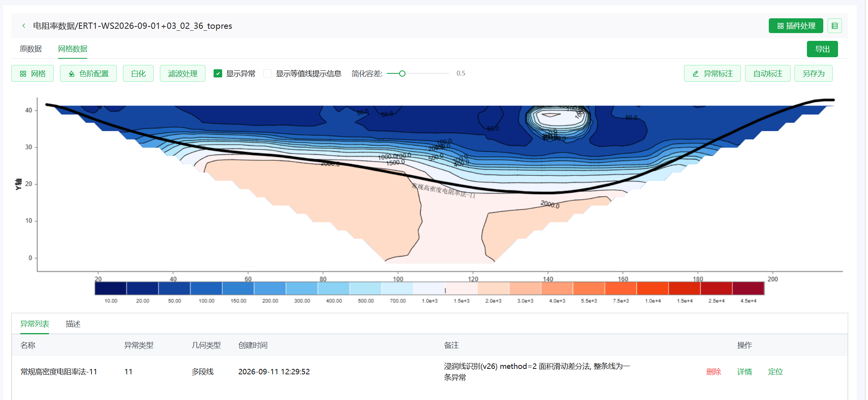
Task: Open the 描述 description tab
Action: pos(73,324)
